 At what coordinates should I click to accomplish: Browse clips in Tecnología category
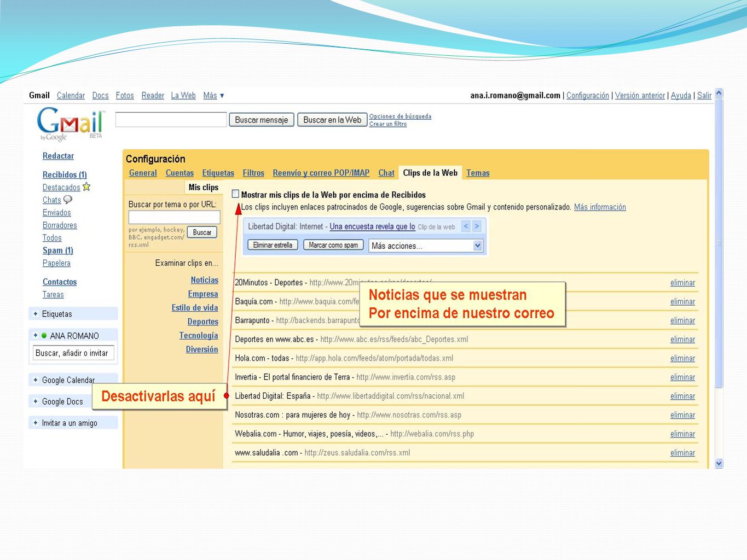coord(199,335)
